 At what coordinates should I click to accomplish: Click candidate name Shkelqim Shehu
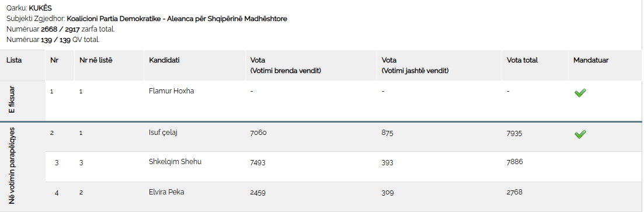(175, 162)
